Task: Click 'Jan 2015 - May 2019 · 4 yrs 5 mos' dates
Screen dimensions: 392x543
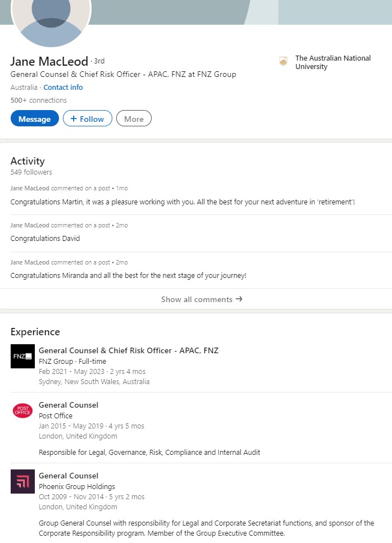Action: [x=92, y=426]
